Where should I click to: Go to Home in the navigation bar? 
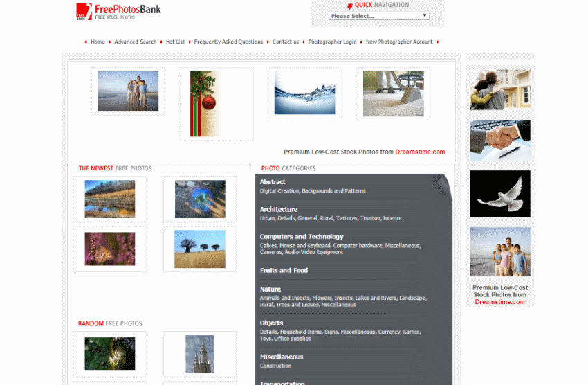pyautogui.click(x=98, y=42)
